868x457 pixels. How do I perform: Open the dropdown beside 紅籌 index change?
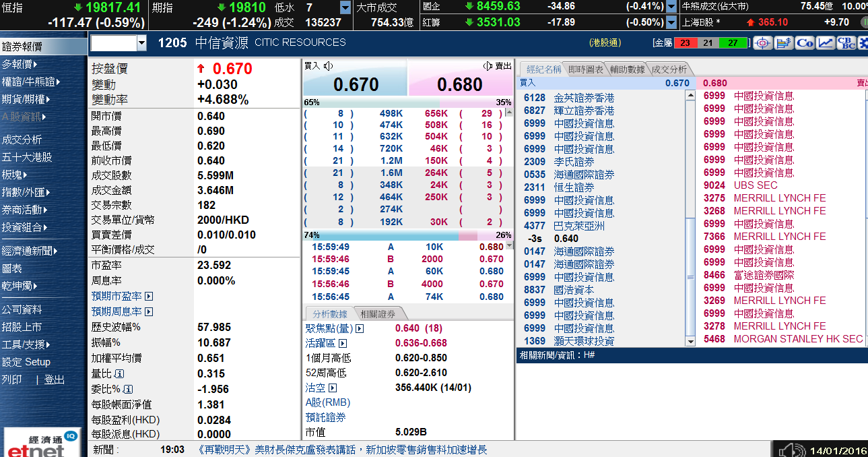coord(671,22)
